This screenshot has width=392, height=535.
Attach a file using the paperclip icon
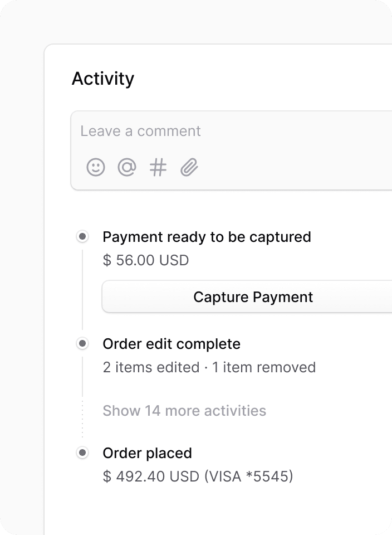[x=189, y=167]
